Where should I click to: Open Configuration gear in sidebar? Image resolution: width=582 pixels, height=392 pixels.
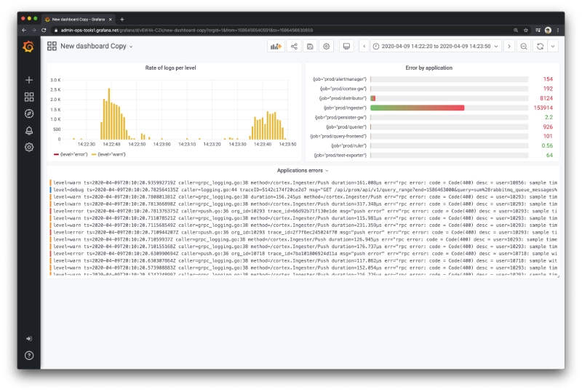tap(29, 148)
